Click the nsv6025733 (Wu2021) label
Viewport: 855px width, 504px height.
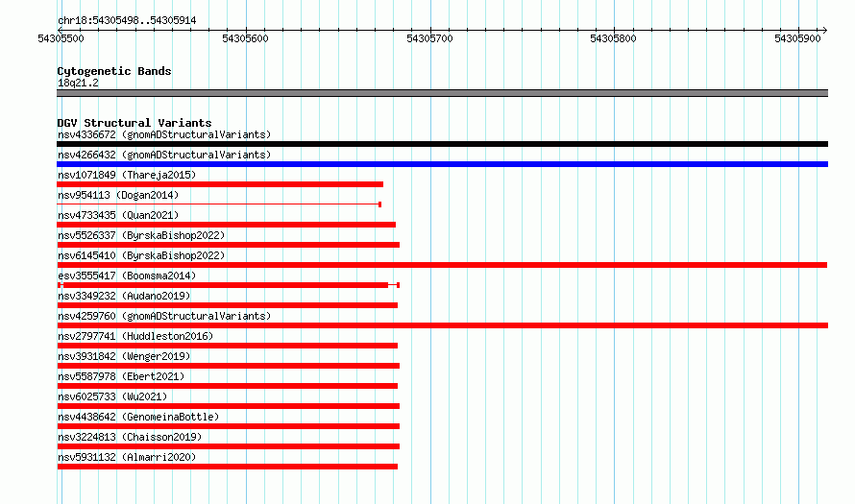point(112,396)
